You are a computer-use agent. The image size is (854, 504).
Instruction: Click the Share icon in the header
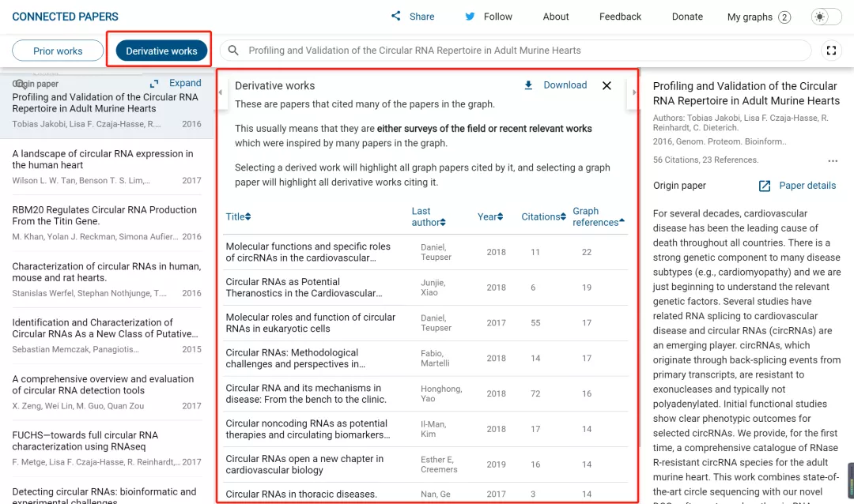396,17
